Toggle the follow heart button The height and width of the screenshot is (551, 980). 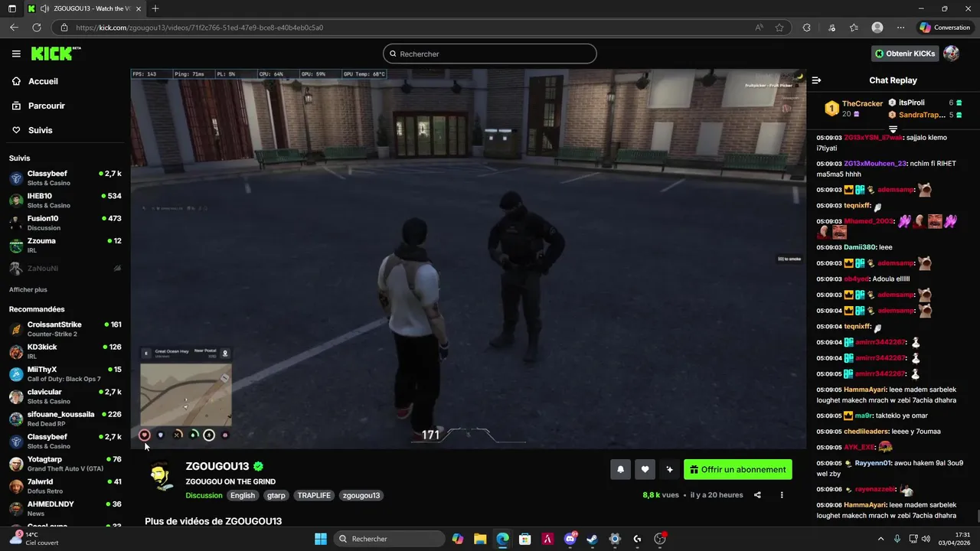pyautogui.click(x=645, y=470)
